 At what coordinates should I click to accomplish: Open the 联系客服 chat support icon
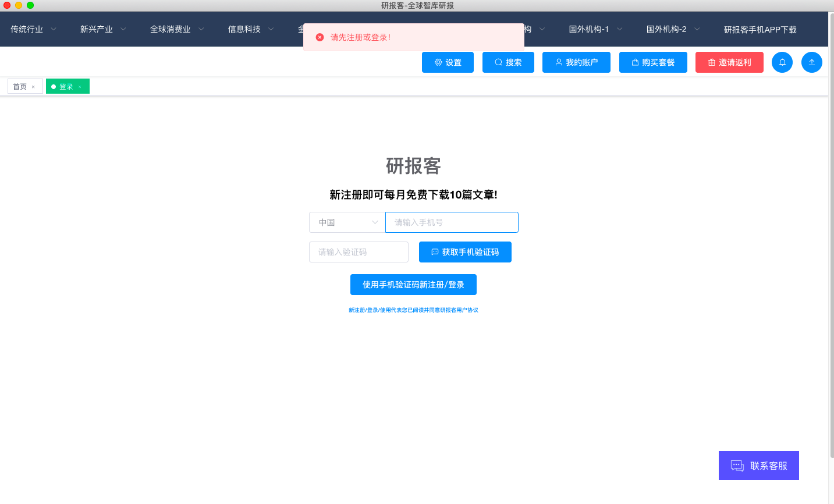point(737,466)
